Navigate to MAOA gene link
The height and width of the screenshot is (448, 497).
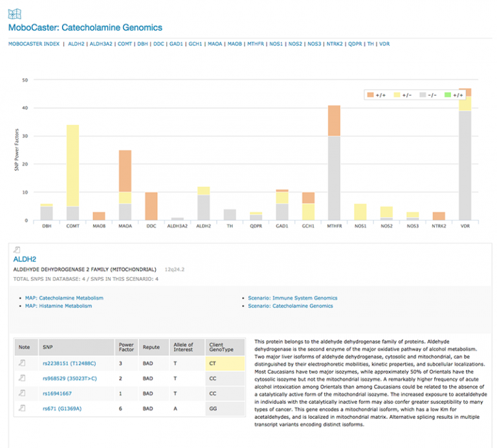tap(215, 44)
